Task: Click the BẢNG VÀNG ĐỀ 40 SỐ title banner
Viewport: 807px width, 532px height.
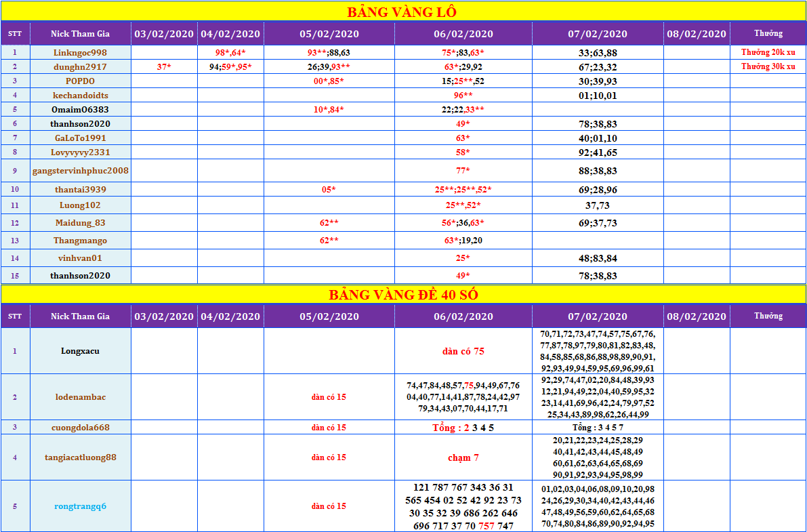Action: (403, 294)
